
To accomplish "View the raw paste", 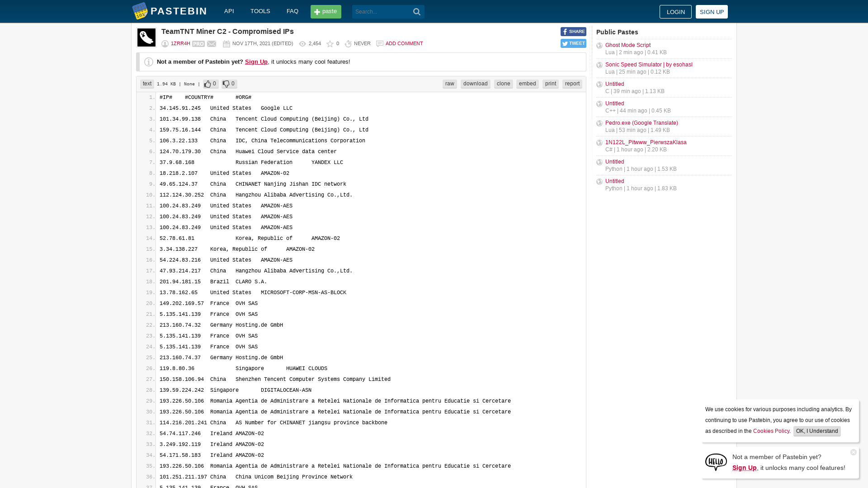I will (450, 84).
